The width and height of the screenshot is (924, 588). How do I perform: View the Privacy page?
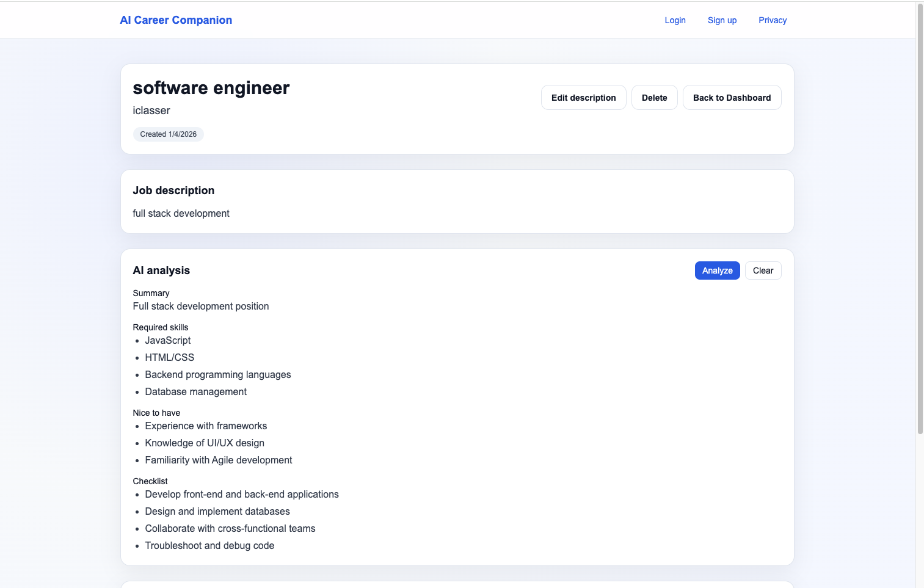(773, 20)
